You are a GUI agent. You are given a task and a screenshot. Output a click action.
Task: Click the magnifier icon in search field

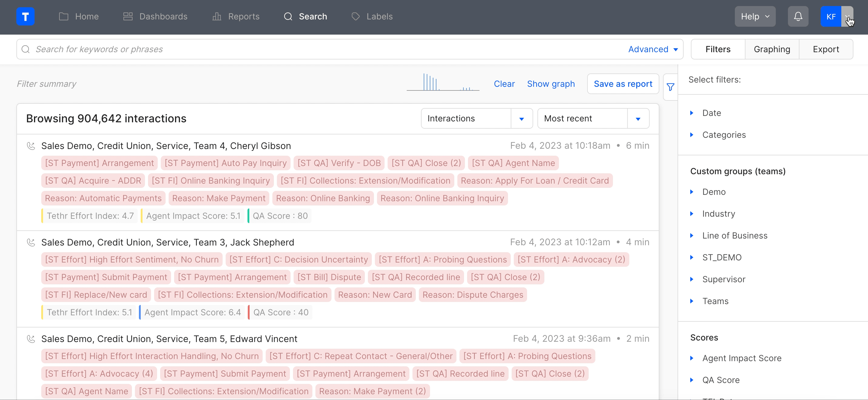coord(25,49)
